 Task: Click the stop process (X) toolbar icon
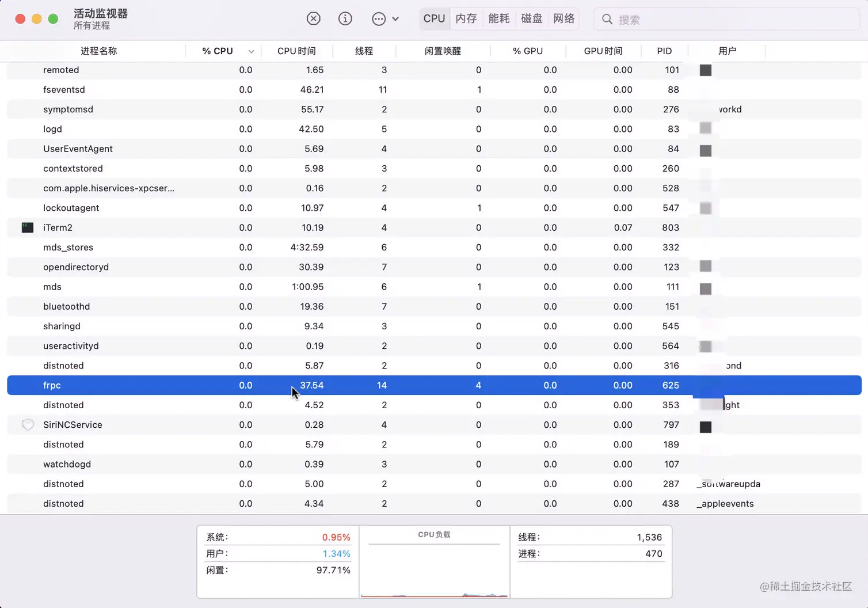pos(313,19)
